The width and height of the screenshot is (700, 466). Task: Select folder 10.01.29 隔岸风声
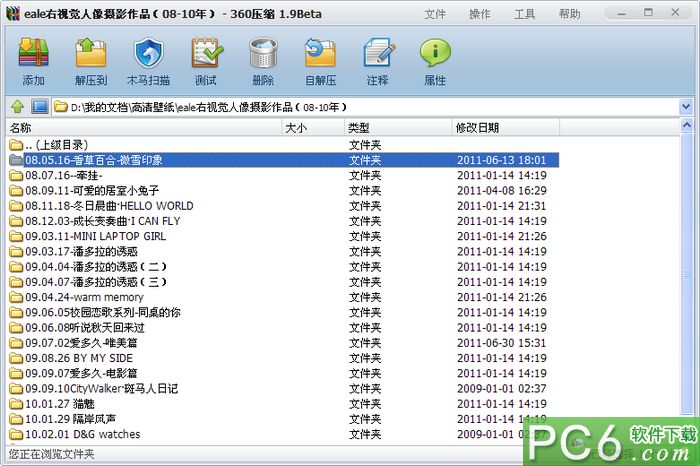click(283, 419)
